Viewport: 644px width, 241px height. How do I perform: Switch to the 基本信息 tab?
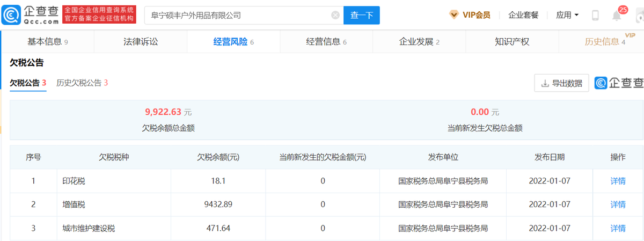(x=47, y=41)
